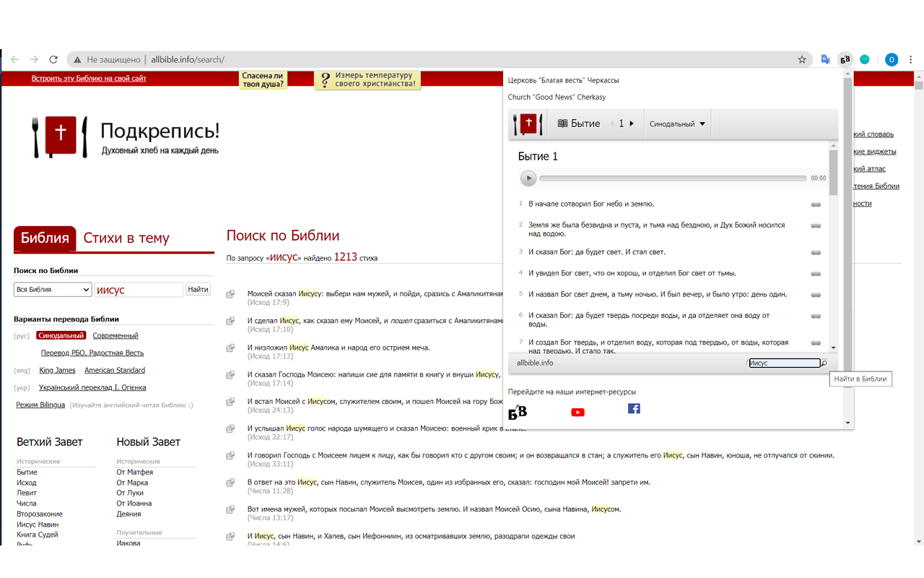Image resolution: width=924 pixels, height=578 pixels.
Task: Focus the popup search field with Иисус
Action: point(784,363)
